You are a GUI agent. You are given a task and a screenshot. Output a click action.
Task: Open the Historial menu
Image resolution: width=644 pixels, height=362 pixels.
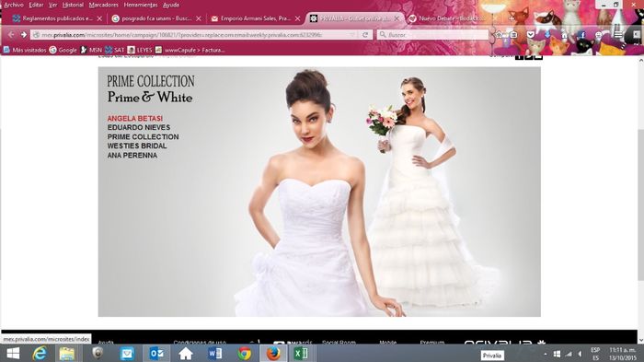point(73,5)
